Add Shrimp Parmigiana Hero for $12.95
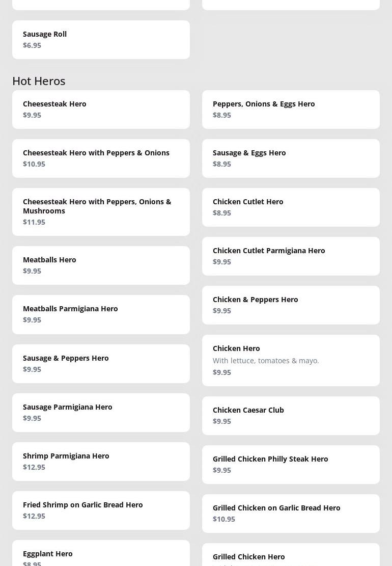The image size is (392, 566). (101, 462)
